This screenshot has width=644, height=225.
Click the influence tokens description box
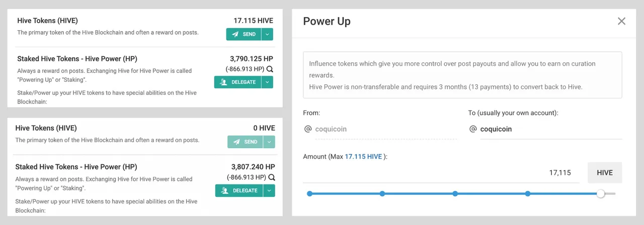tap(462, 75)
